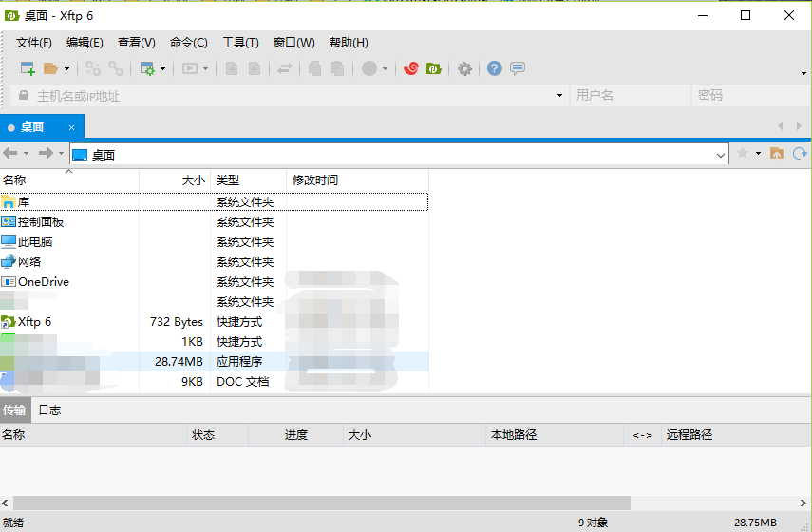The height and width of the screenshot is (532, 812).
Task: Expand the Open Session dropdown arrow
Action: click(x=66, y=68)
